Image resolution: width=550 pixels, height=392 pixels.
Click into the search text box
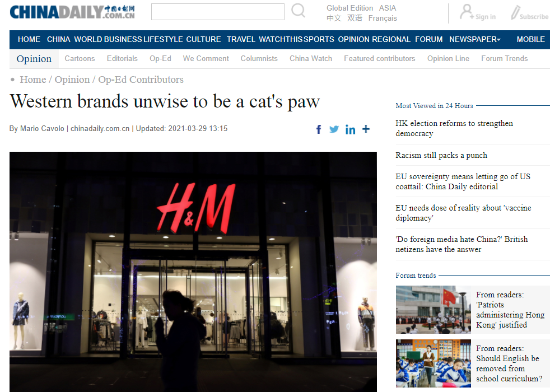(217, 12)
